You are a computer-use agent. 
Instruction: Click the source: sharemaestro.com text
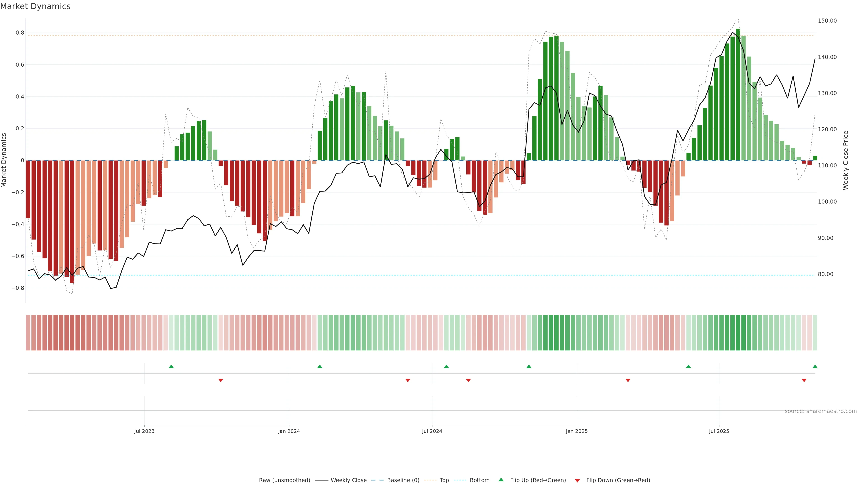[x=821, y=411]
